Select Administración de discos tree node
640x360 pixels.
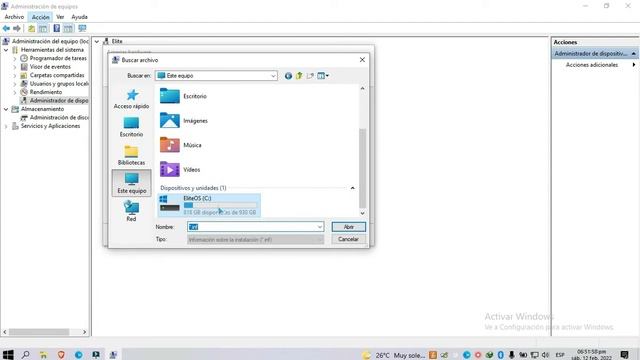pos(59,118)
